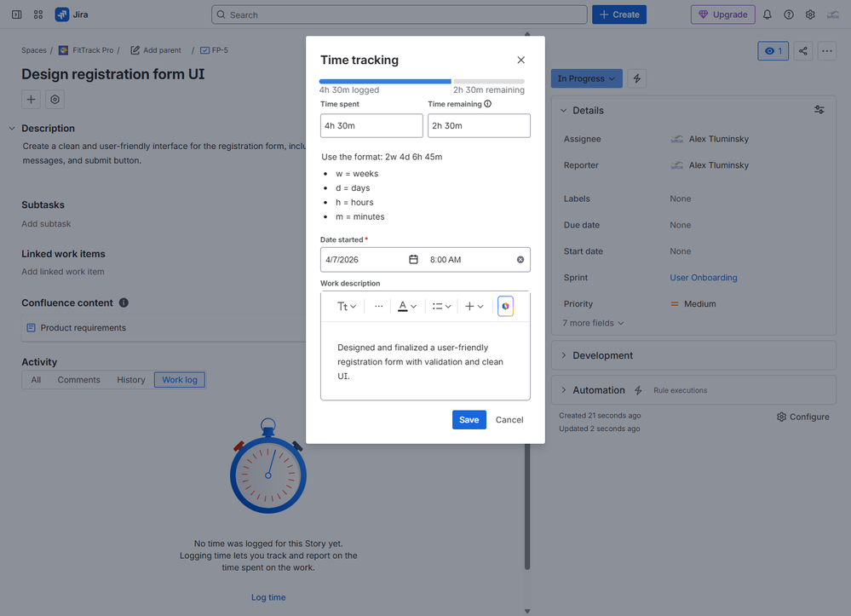Click the lightning automation icon beside In Progress
Screen dimensions: 851x616
[636, 78]
